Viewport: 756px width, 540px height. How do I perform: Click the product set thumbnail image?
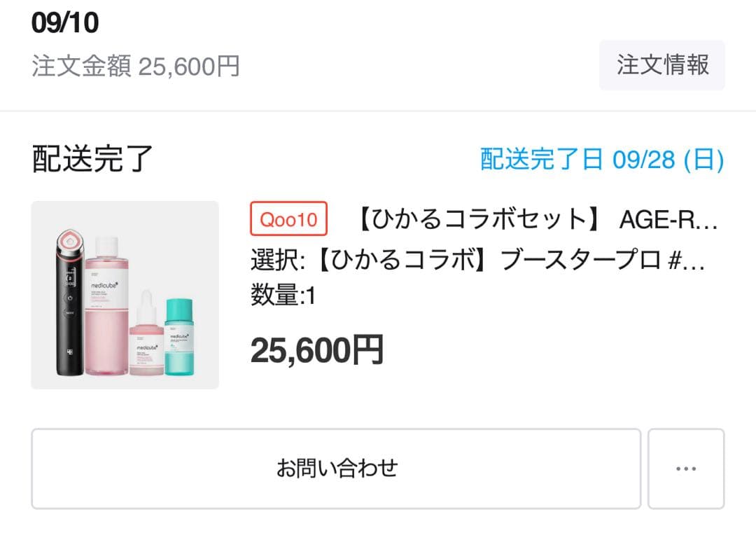tap(125, 294)
